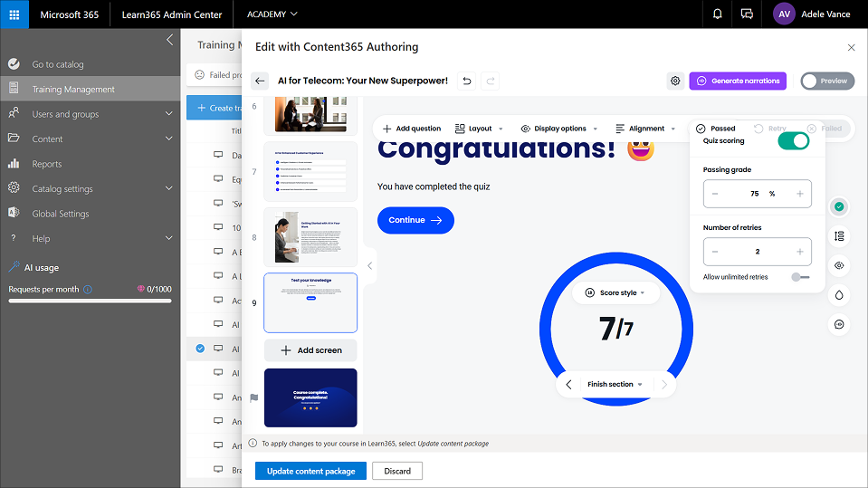Open course settings gear icon
Image resolution: width=868 pixels, height=488 pixels.
(675, 81)
